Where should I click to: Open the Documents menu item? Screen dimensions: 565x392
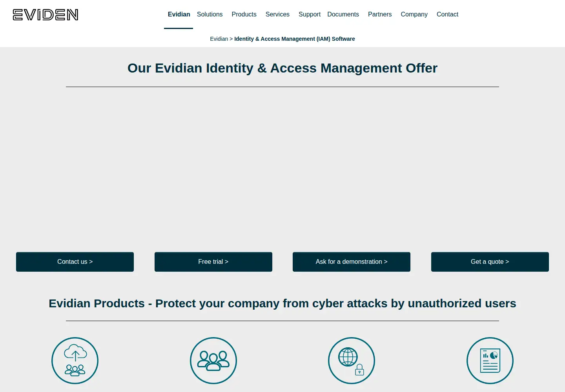click(x=343, y=15)
